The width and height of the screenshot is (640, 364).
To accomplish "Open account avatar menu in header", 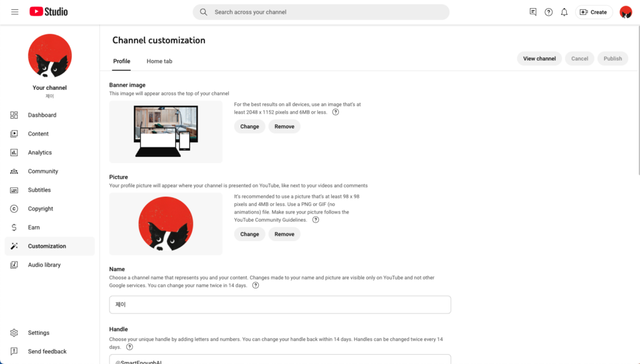I will click(625, 12).
